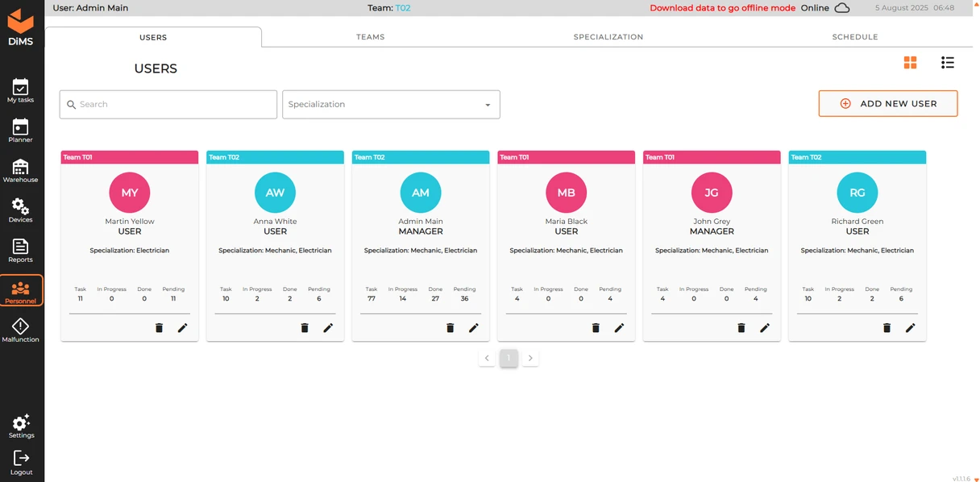Click the cloud online status icon
The width and height of the screenshot is (980, 482).
tap(841, 8)
